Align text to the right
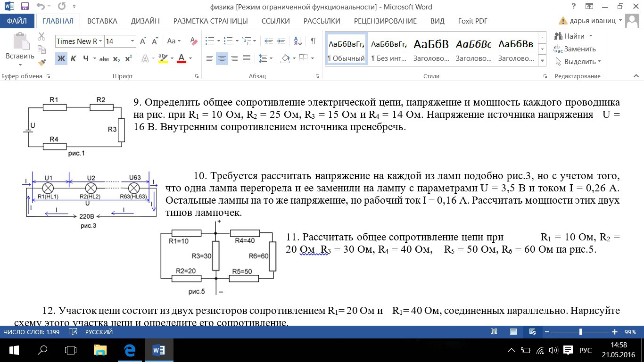 click(x=234, y=59)
